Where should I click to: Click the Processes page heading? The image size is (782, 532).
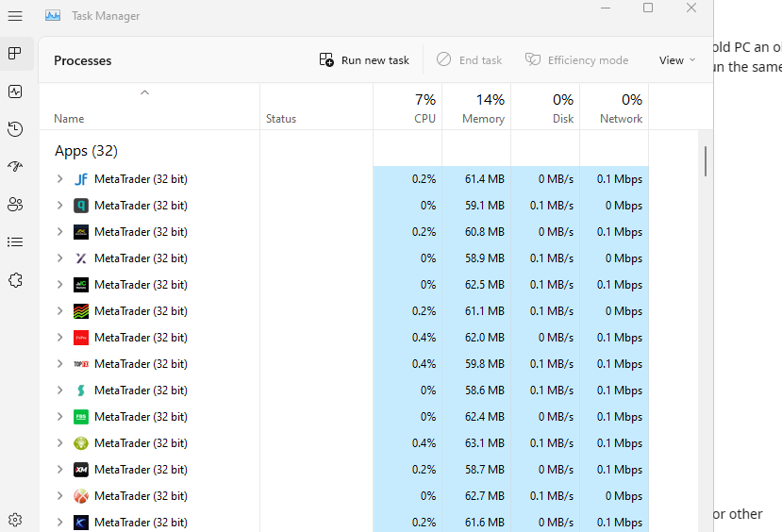(83, 60)
